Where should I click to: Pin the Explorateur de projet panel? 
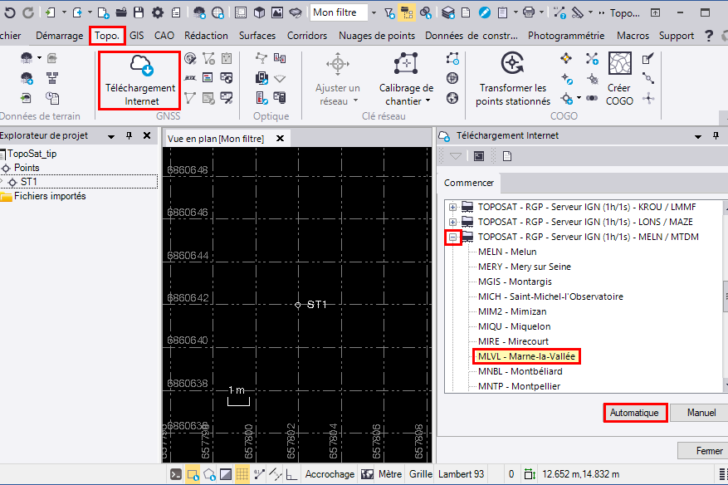[x=129, y=135]
